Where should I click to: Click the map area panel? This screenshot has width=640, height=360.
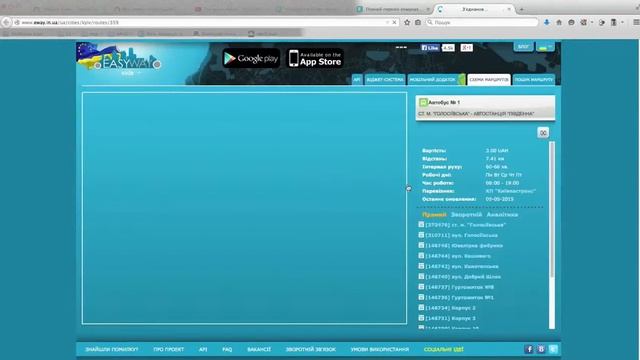[x=244, y=208]
